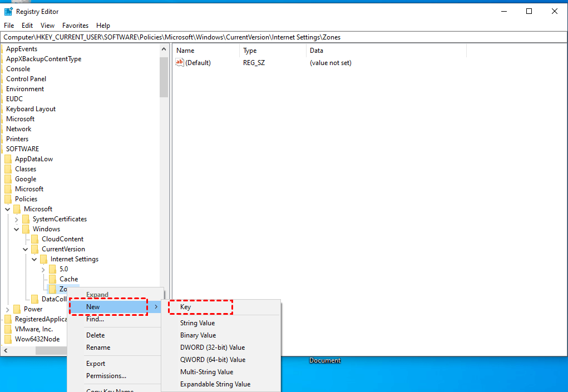Click the Type column header
Viewport: 568px width, 392px height.
click(x=273, y=51)
